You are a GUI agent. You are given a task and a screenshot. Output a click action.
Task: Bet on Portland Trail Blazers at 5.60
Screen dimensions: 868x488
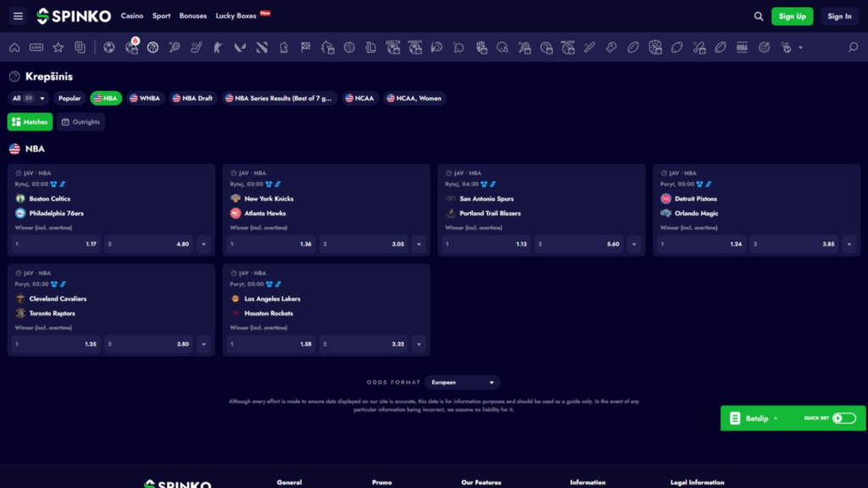pos(579,244)
